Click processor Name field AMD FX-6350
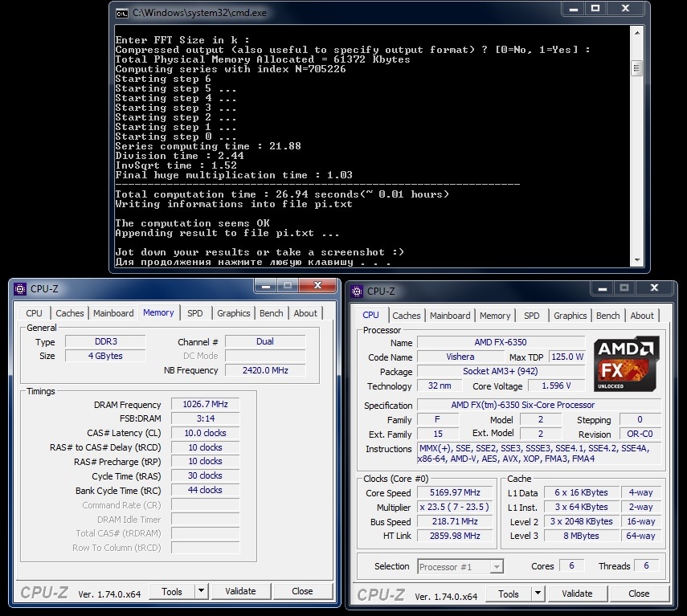 [x=501, y=342]
